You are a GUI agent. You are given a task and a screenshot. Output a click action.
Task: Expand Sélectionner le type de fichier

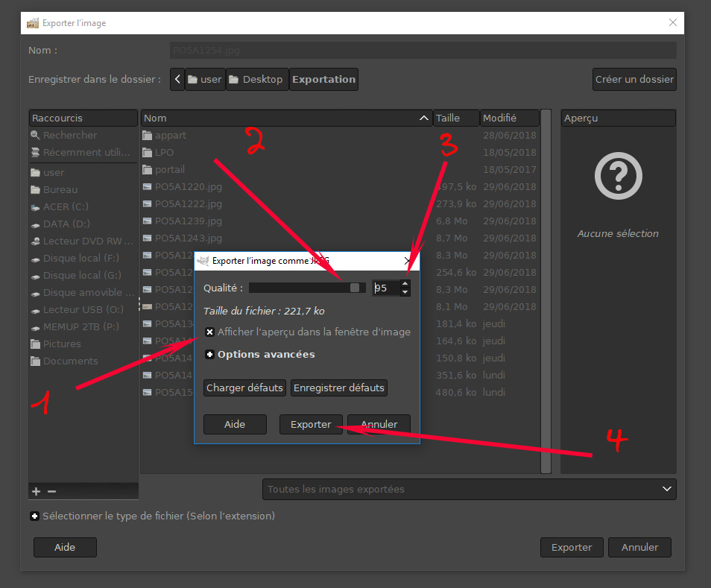34,516
